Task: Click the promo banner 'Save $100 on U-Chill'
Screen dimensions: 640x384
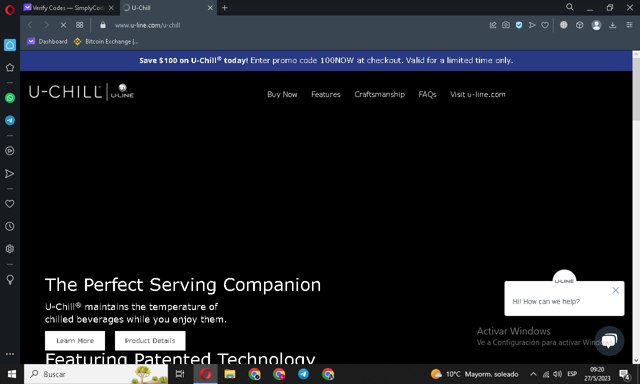Action: [326, 60]
